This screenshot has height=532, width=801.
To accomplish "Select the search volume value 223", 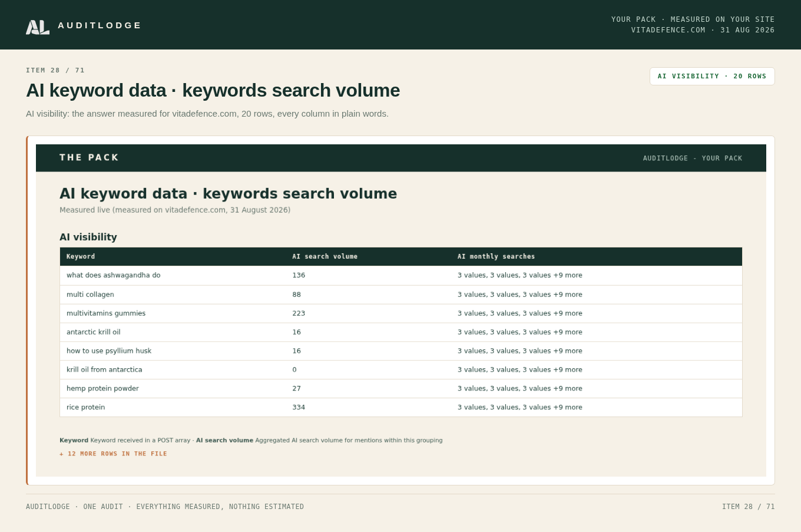I will (x=299, y=313).
